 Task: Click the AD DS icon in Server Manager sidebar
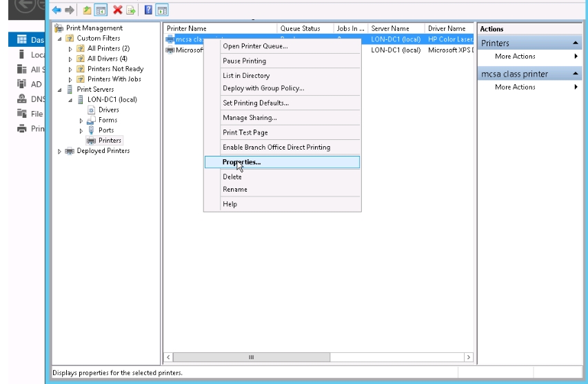pyautogui.click(x=22, y=84)
